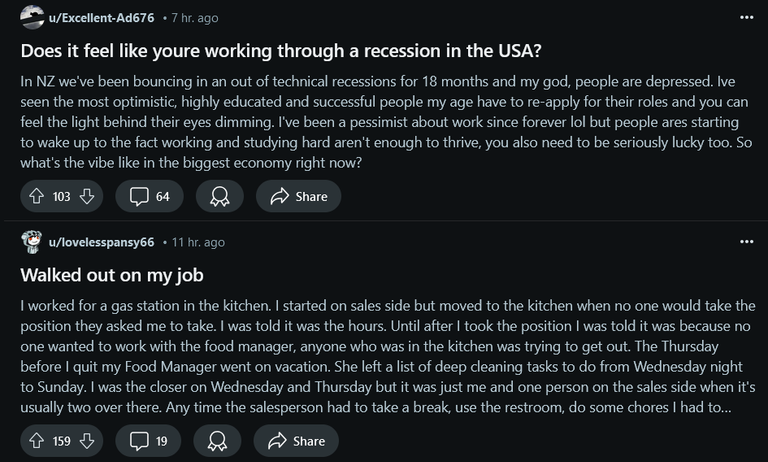Give an award to the 'Walked out on my job' post
The height and width of the screenshot is (462, 768).
pyautogui.click(x=217, y=441)
